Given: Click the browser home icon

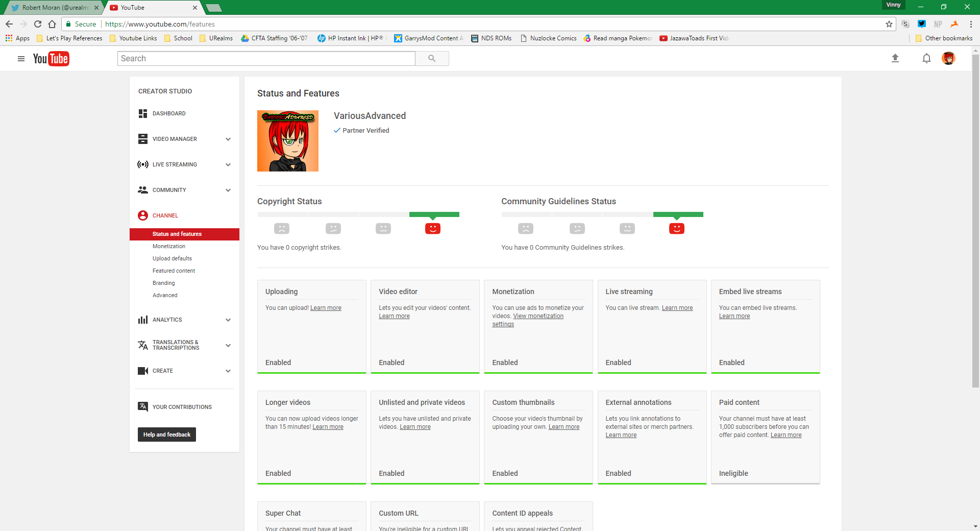Looking at the screenshot, I should (52, 24).
